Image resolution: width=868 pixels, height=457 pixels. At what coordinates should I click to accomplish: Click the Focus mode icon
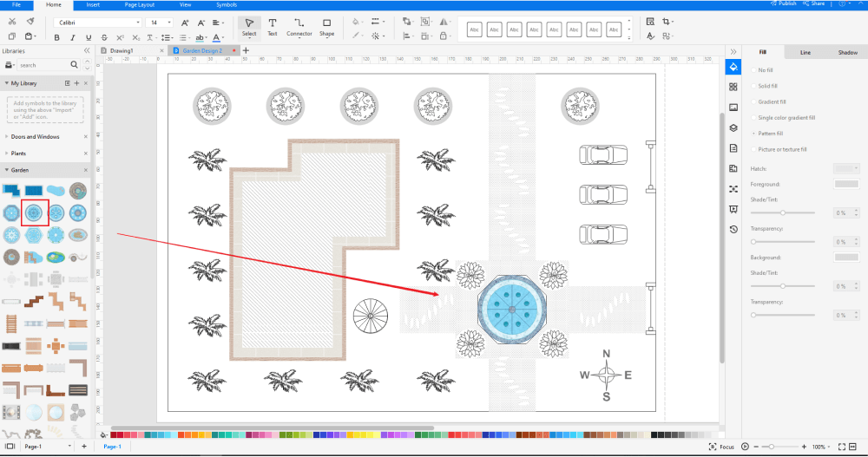[x=713, y=447]
